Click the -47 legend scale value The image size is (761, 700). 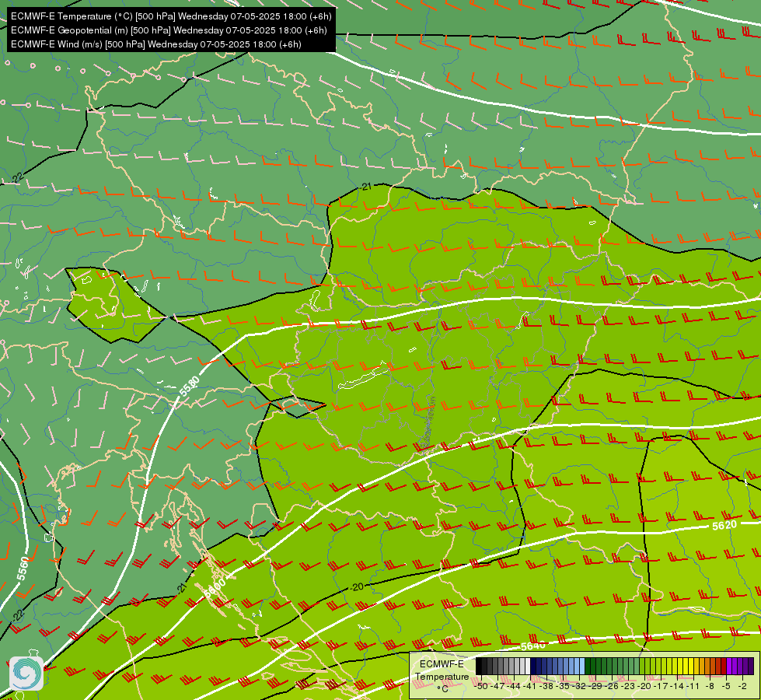[498, 686]
